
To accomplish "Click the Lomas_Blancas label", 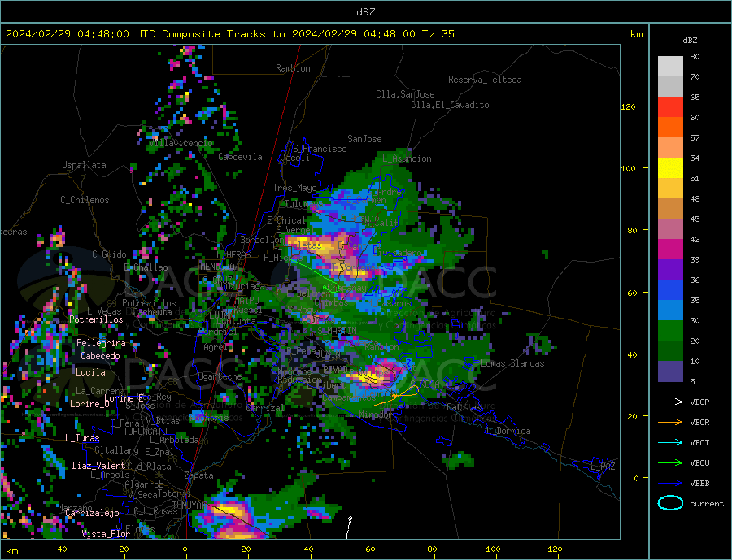I will click(512, 363).
